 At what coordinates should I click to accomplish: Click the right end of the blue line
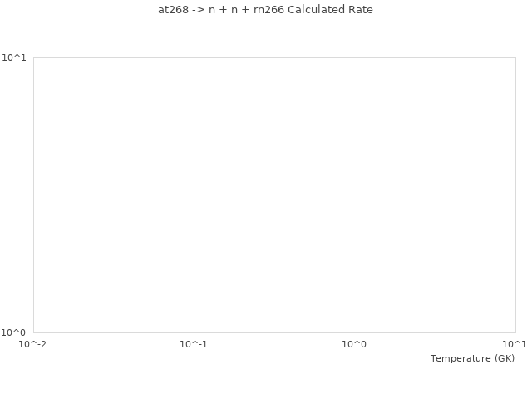tap(508, 185)
